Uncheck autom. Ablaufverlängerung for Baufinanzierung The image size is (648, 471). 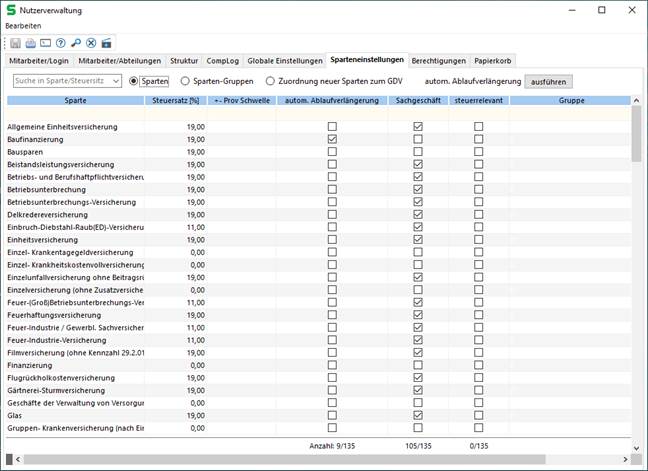(x=332, y=139)
